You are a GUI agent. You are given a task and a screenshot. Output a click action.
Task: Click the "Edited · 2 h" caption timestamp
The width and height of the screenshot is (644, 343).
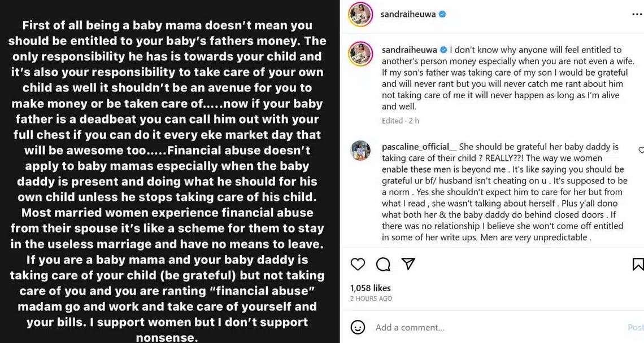401,121
